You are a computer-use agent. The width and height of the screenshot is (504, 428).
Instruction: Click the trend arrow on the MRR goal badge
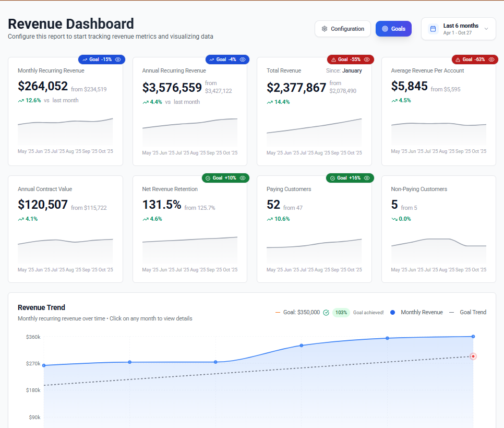(x=85, y=60)
